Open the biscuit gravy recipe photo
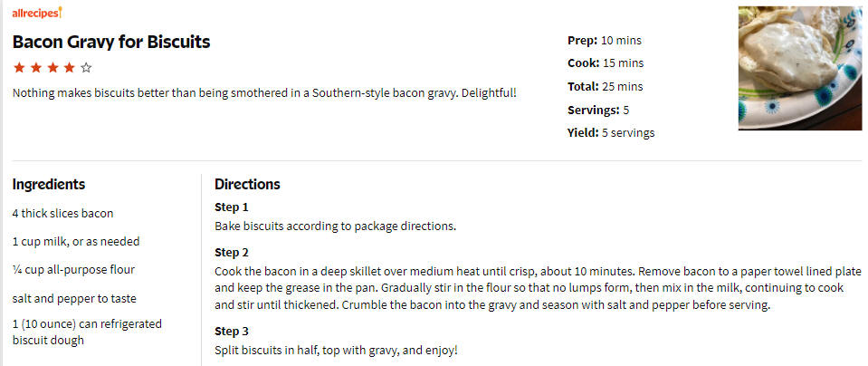This screenshot has height=366, width=868. (x=800, y=68)
